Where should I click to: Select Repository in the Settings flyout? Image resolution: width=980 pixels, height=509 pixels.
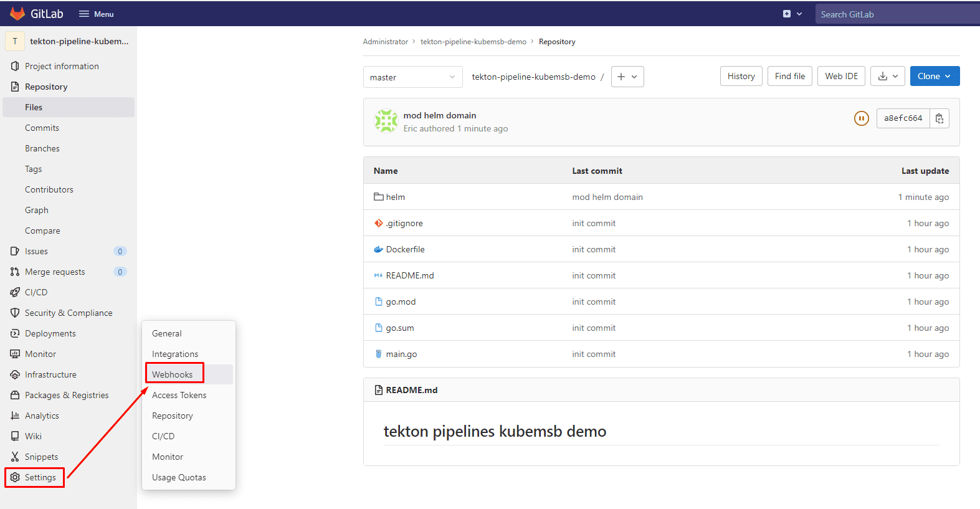click(173, 416)
